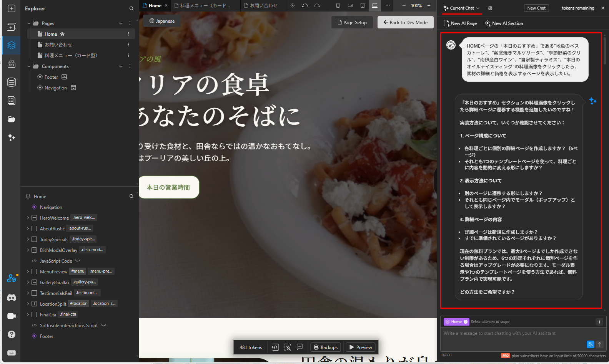Open Home page three-dot options
This screenshot has width=609, height=364.
click(x=128, y=34)
